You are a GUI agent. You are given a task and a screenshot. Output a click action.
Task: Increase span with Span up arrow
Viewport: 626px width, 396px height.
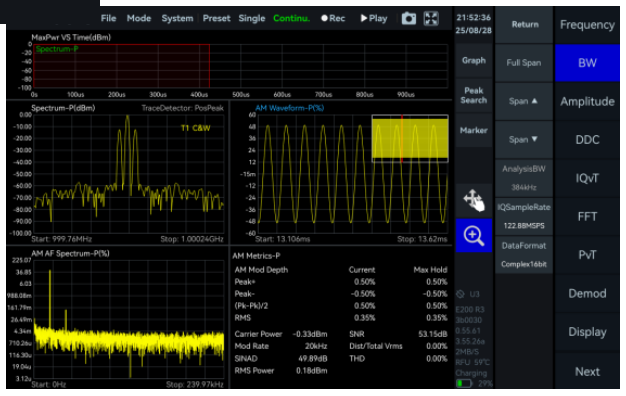click(x=524, y=101)
